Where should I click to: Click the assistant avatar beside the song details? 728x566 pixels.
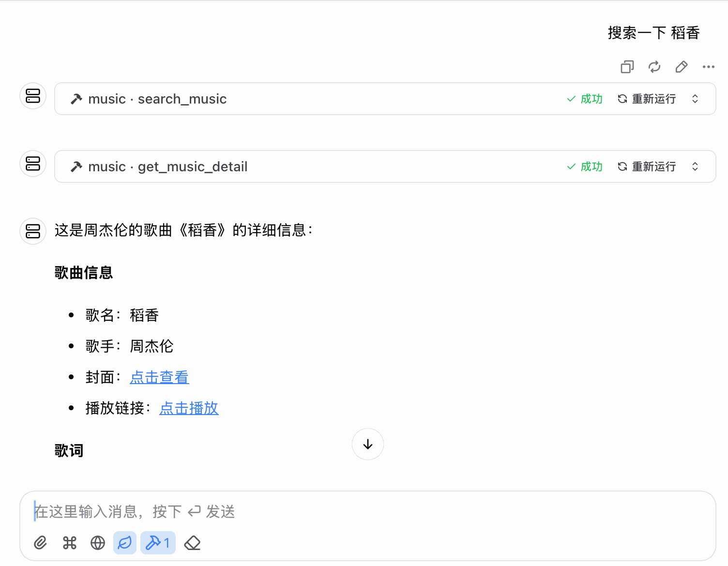pyautogui.click(x=33, y=231)
